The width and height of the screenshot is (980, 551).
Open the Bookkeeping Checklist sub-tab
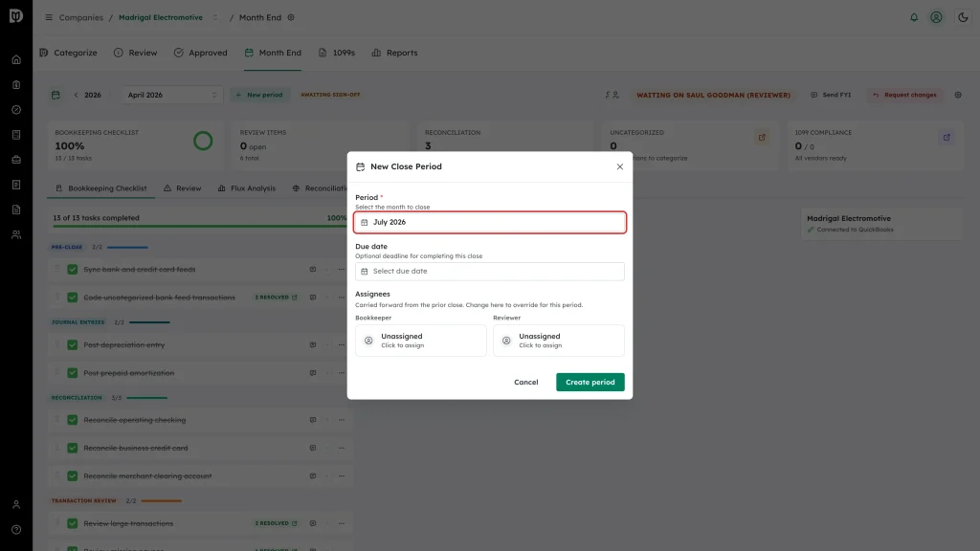(101, 188)
